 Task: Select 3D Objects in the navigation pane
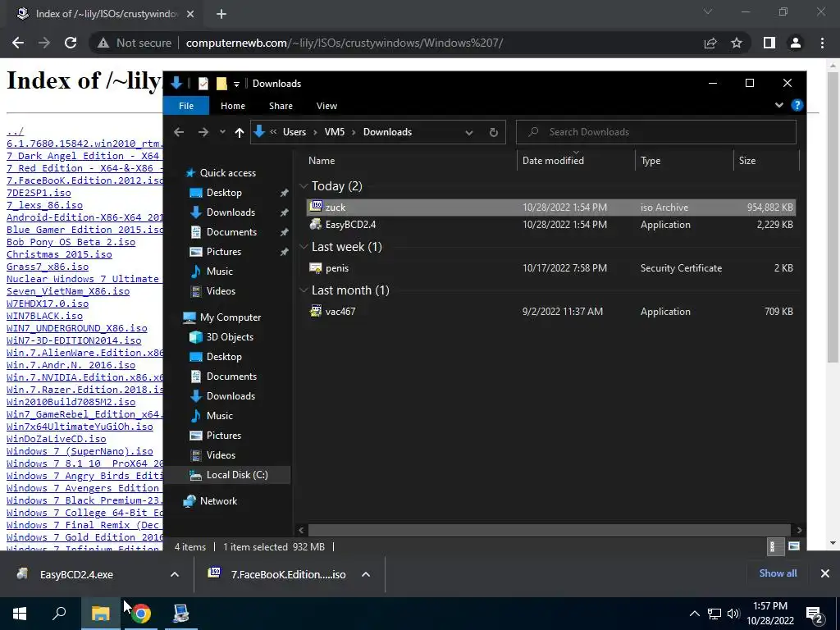tap(230, 337)
